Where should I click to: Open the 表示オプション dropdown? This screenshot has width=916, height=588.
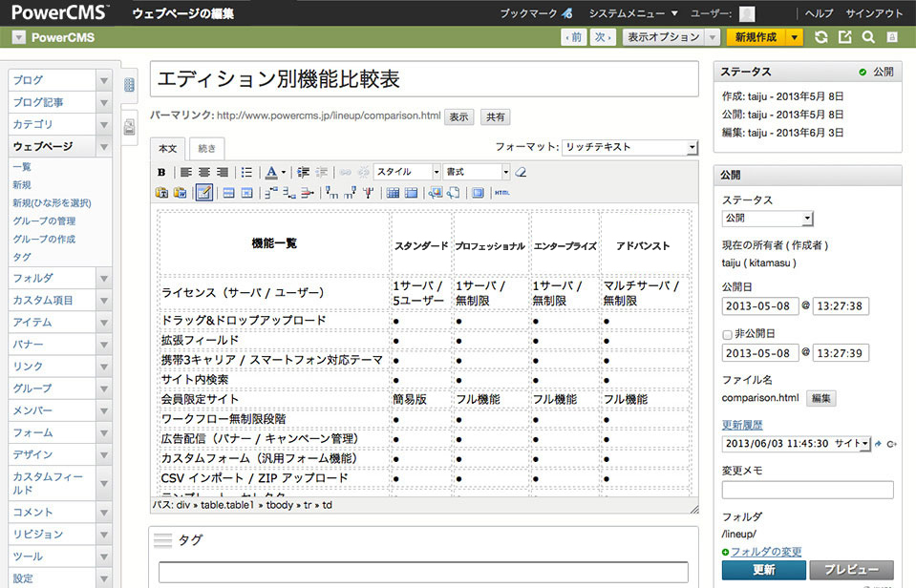pos(671,37)
